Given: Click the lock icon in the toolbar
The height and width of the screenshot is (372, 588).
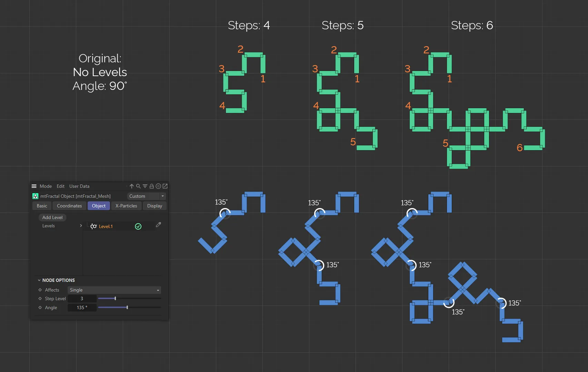Looking at the screenshot, I should [x=151, y=186].
